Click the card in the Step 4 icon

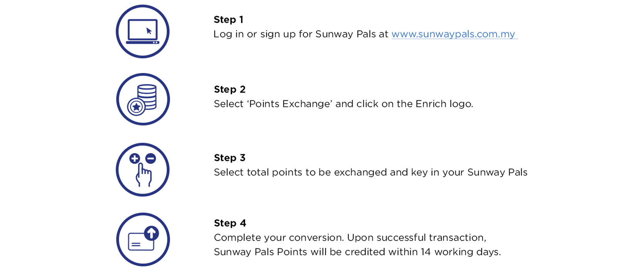140,242
